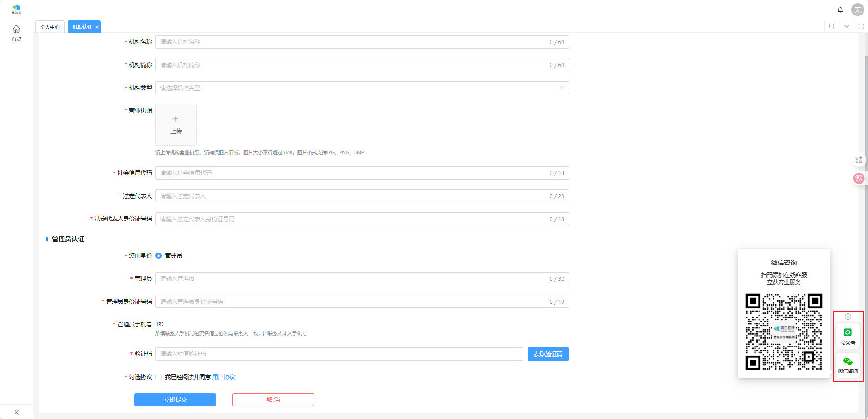Click the 立即提交 submit button
Screen dimensions: 868x419
click(175, 400)
